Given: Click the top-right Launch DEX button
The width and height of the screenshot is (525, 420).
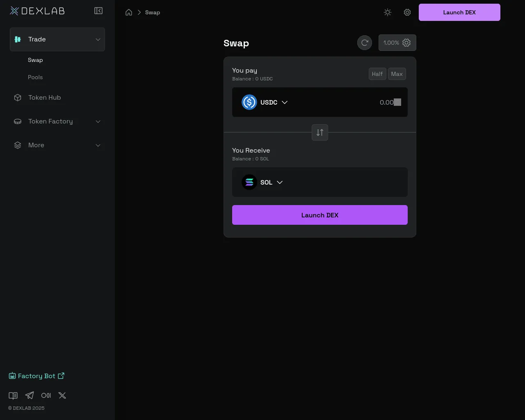Looking at the screenshot, I should click(x=459, y=12).
